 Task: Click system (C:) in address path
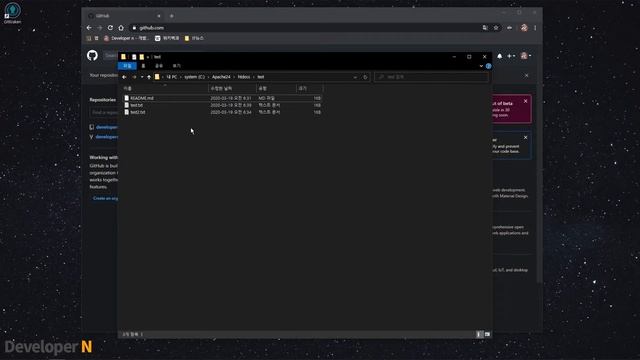click(x=194, y=77)
